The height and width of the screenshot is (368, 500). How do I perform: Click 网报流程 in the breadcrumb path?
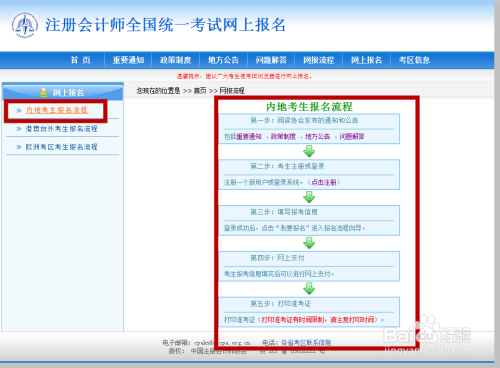pyautogui.click(x=232, y=91)
